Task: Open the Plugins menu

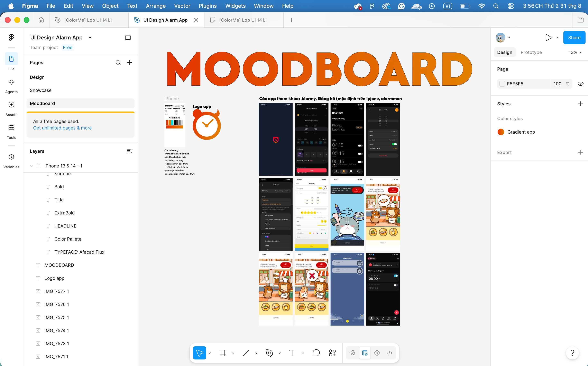Action: (x=207, y=6)
